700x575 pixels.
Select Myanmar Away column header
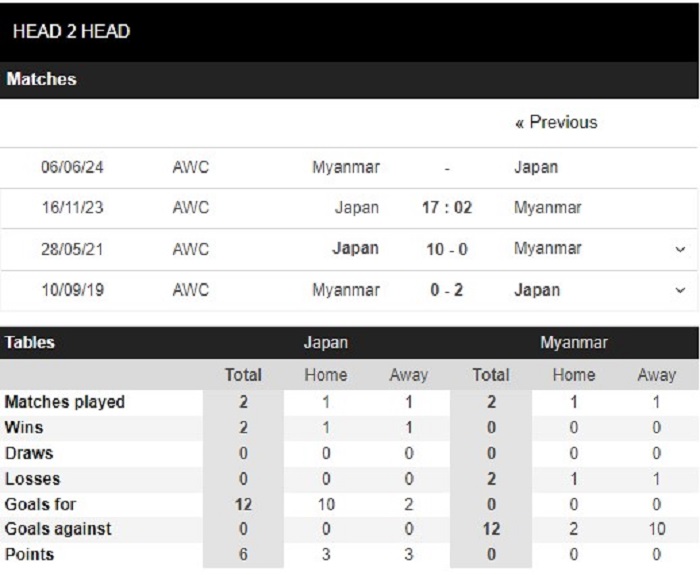click(657, 375)
